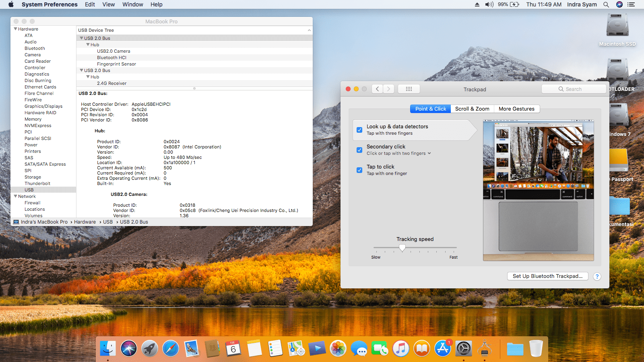Open Maps from the Dock
Image resolution: width=644 pixels, height=362 pixels.
point(296,348)
